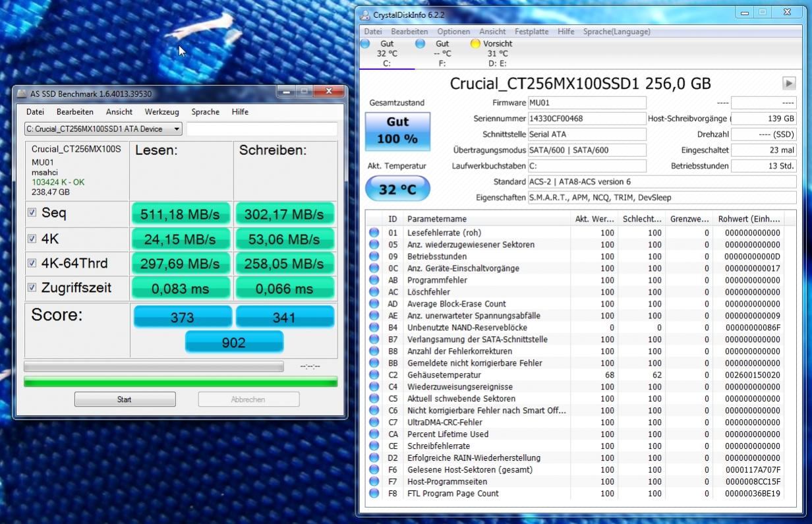Open Ansicht menu in AS SSD Benchmark

tap(119, 112)
